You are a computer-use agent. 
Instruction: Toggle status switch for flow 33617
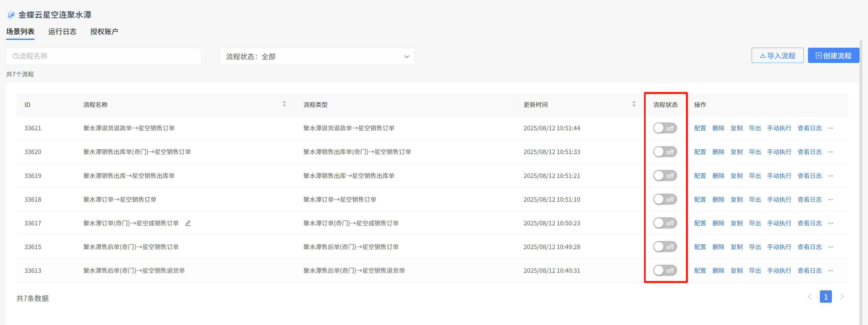pyautogui.click(x=665, y=223)
